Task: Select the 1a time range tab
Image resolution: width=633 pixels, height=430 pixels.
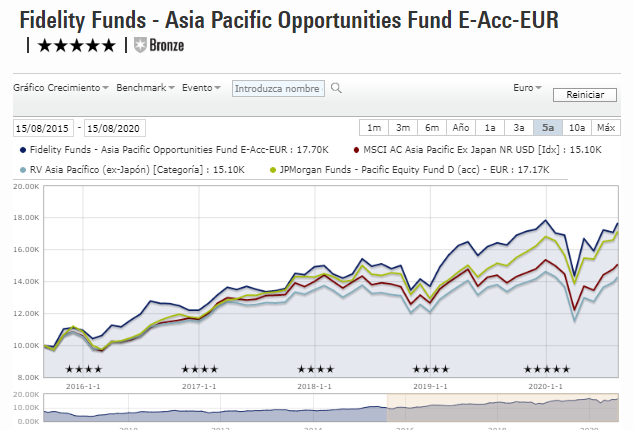Action: click(490, 128)
